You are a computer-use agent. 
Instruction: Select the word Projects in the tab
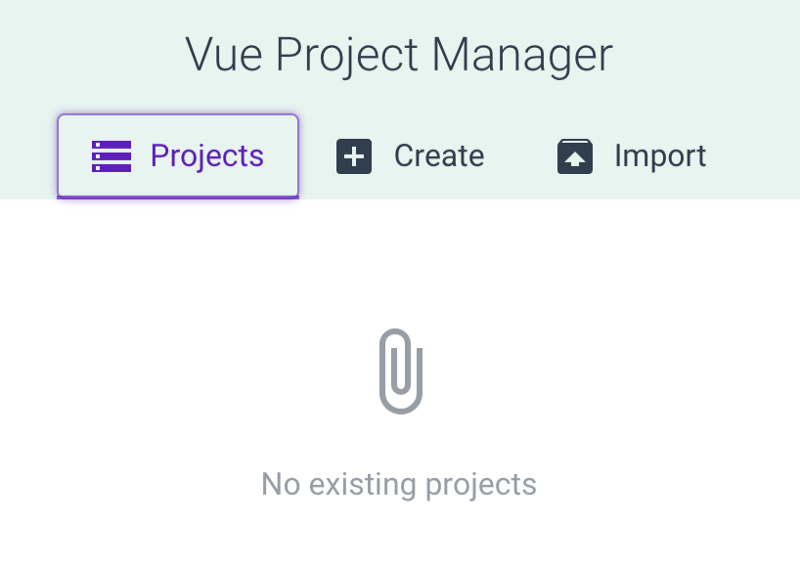[207, 156]
